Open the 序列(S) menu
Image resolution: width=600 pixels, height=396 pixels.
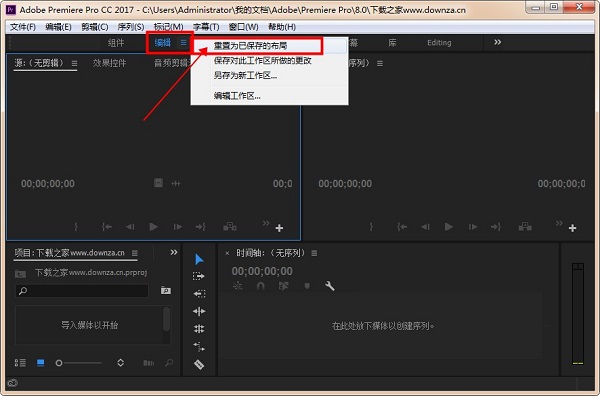pos(131,27)
